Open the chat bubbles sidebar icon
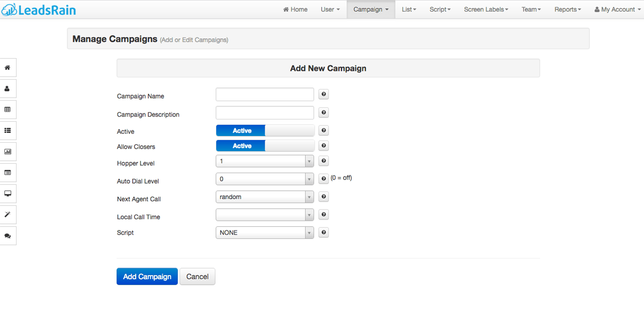644x328 pixels. [x=8, y=236]
